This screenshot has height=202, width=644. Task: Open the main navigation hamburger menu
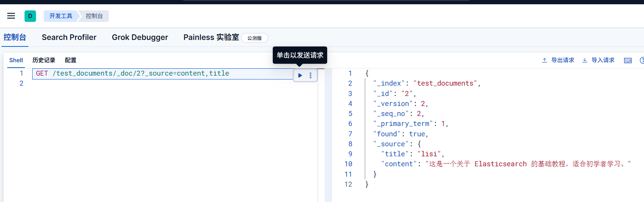[11, 16]
